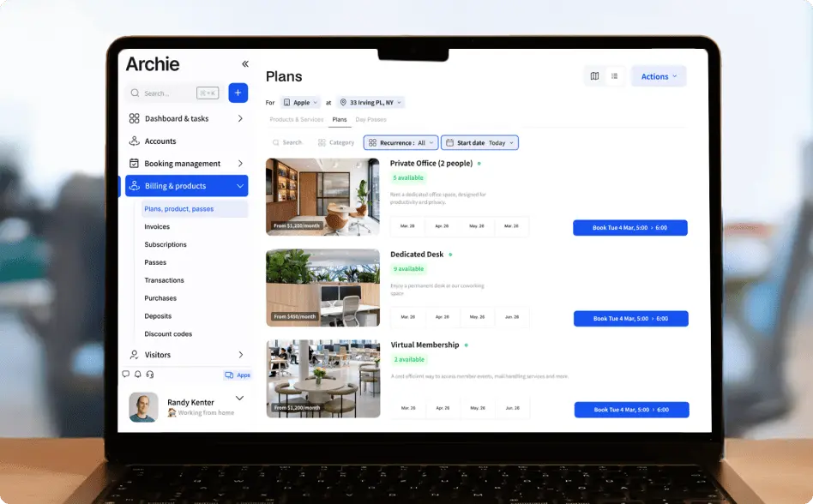Open the notifications bell icon

point(138,375)
